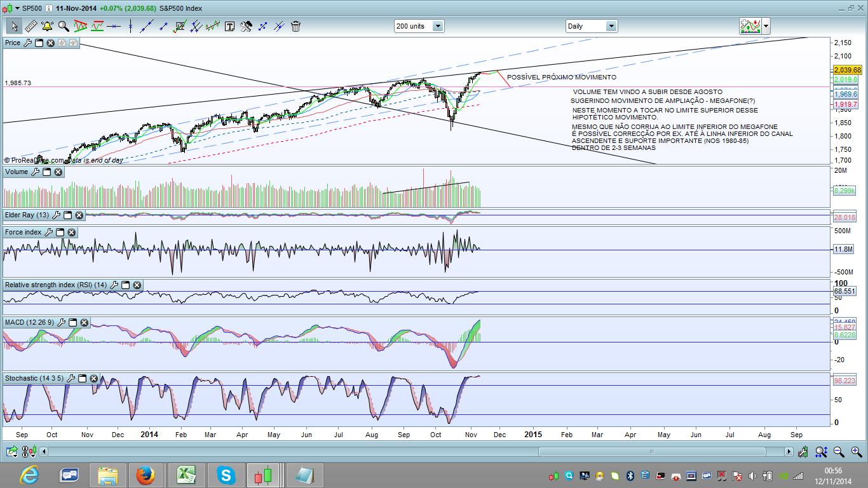Click the add indicator chart icon
The image size is (868, 488).
pos(750,26)
